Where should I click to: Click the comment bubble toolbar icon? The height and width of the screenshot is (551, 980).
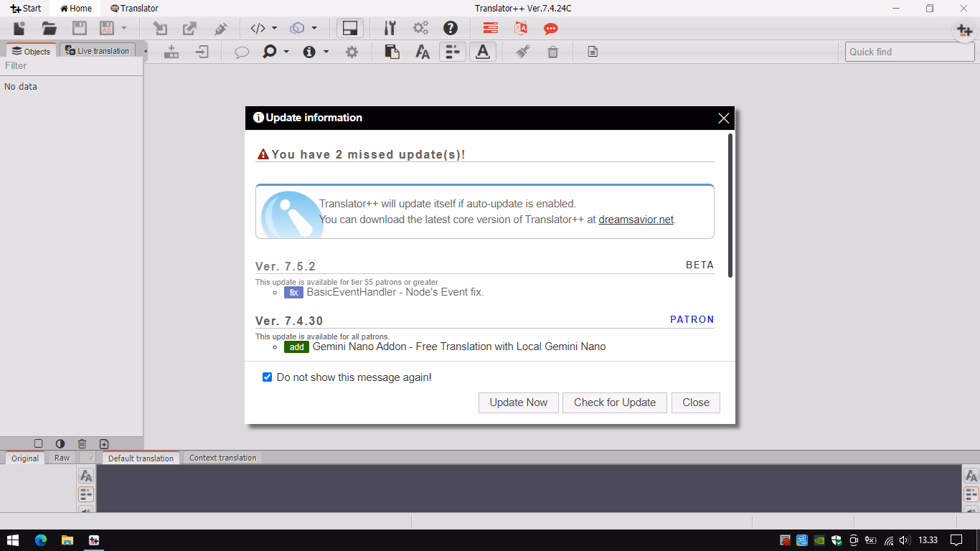[x=242, y=52]
